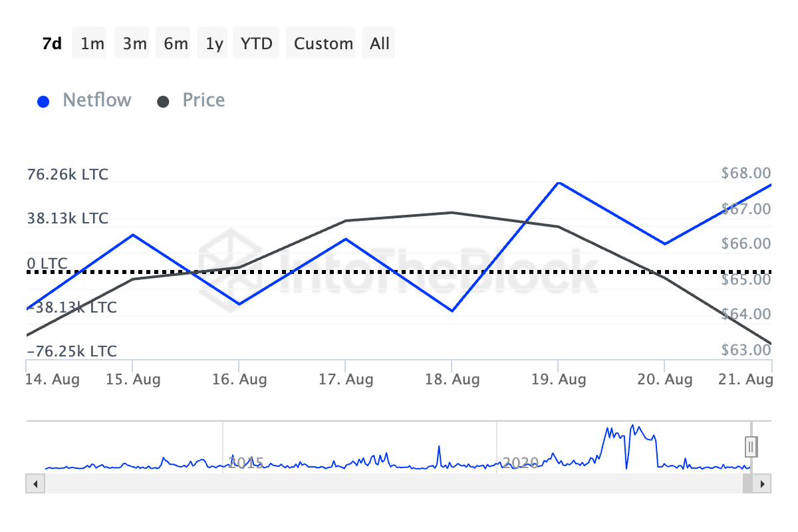Grab the navigator range handle

coord(751,446)
